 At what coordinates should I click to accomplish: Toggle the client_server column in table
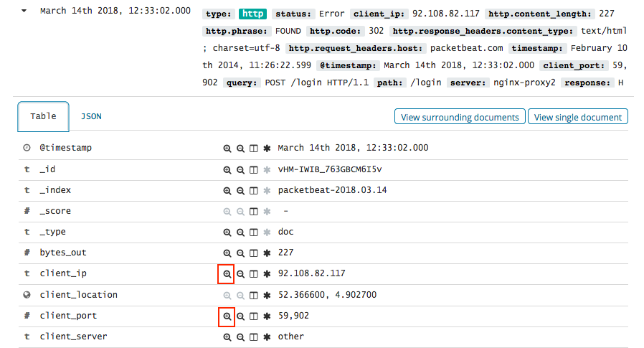(253, 337)
